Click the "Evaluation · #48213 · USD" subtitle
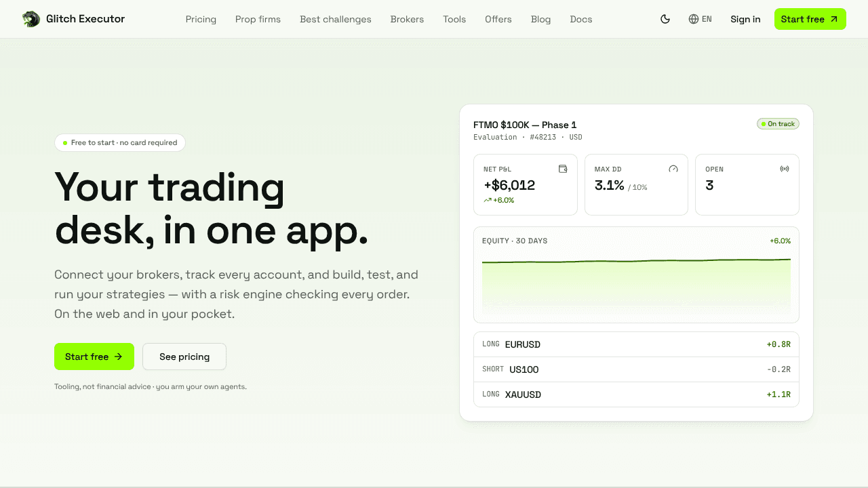The image size is (868, 488). (528, 137)
